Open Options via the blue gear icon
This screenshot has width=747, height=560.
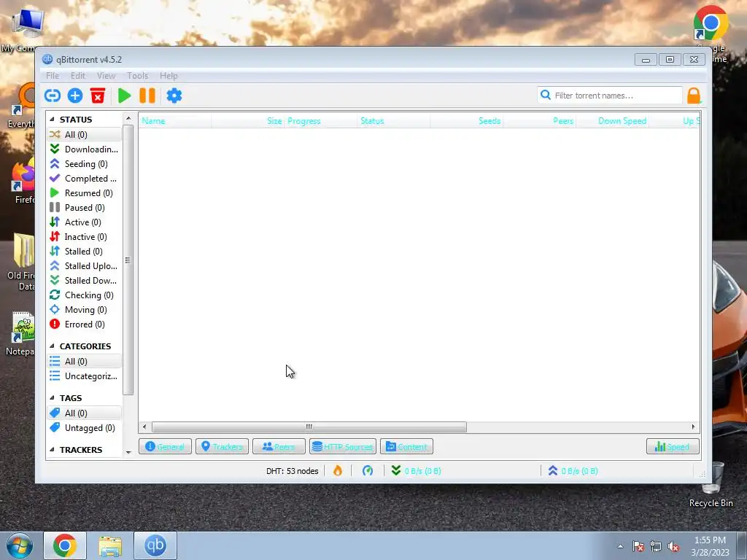174,96
